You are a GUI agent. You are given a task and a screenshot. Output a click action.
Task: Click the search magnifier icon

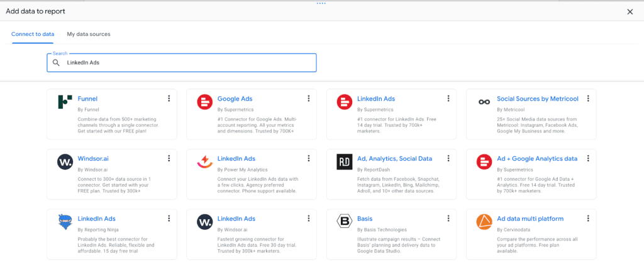tap(56, 63)
